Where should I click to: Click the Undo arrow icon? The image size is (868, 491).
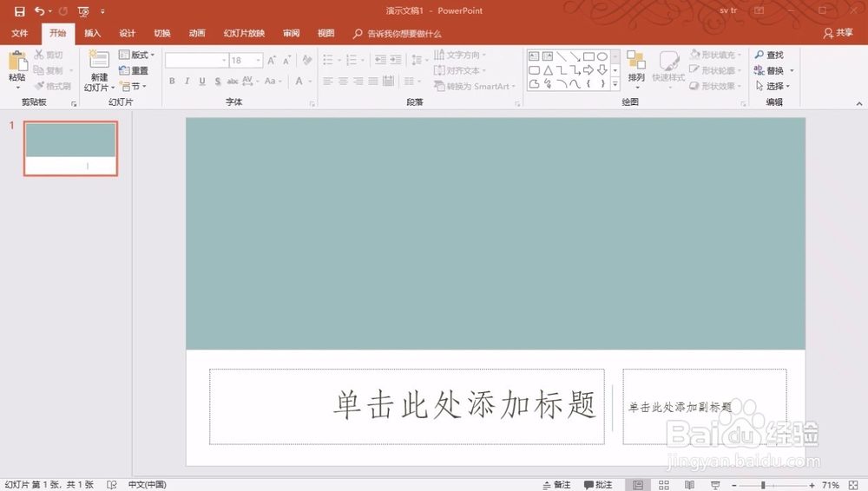point(39,11)
